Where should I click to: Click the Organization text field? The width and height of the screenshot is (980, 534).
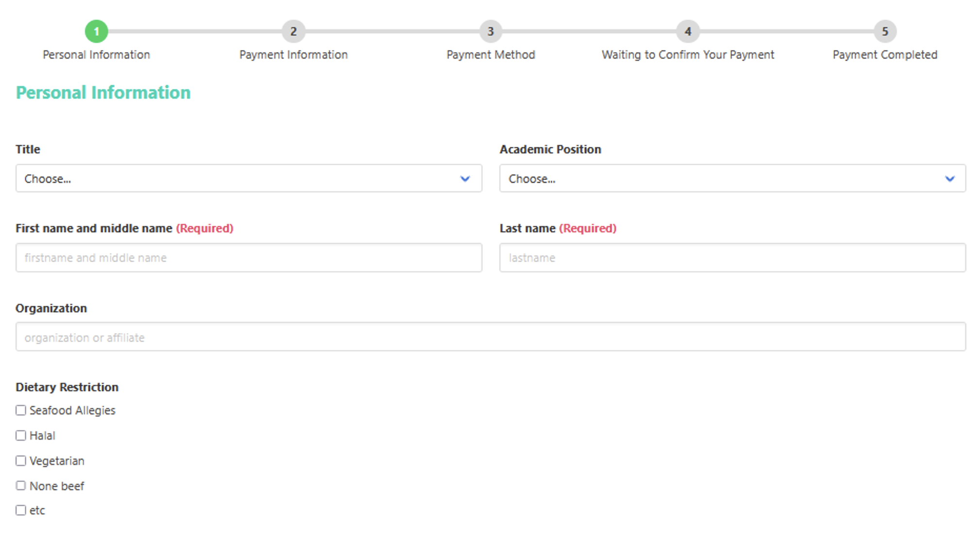[x=490, y=337]
